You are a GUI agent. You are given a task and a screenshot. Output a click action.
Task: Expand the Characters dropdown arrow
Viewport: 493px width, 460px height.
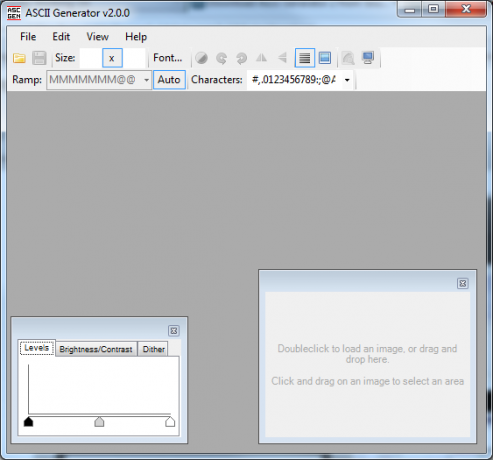coord(347,80)
